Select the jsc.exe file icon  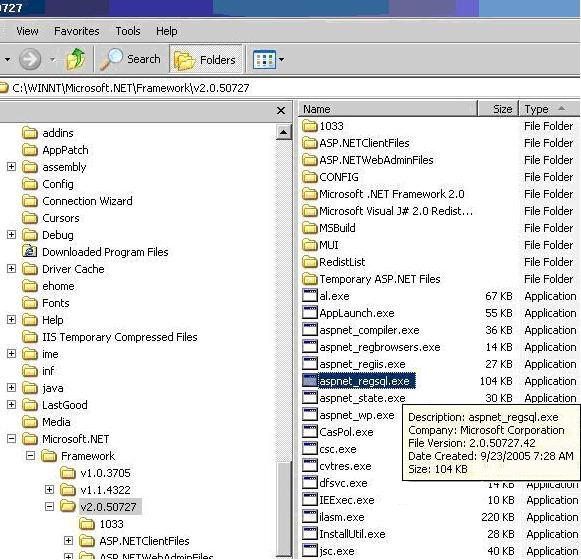coord(310,551)
